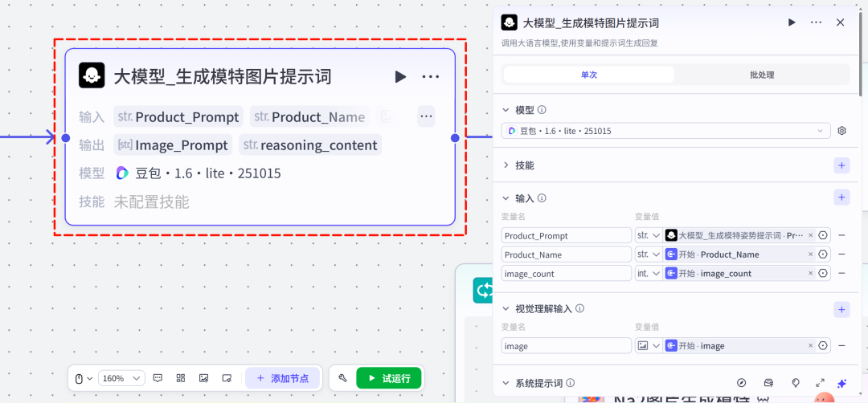The height and width of the screenshot is (403, 868).
Task: Click the ghost icon on the node card
Action: 92,75
